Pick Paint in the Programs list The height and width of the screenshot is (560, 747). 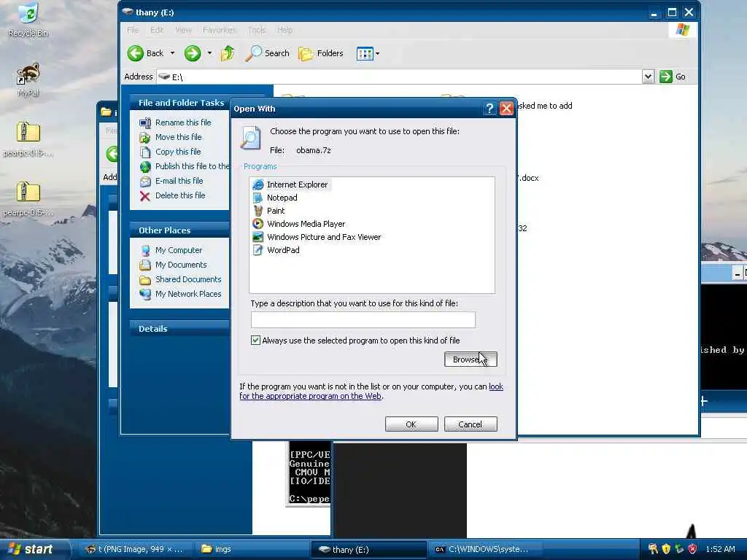(x=268, y=211)
